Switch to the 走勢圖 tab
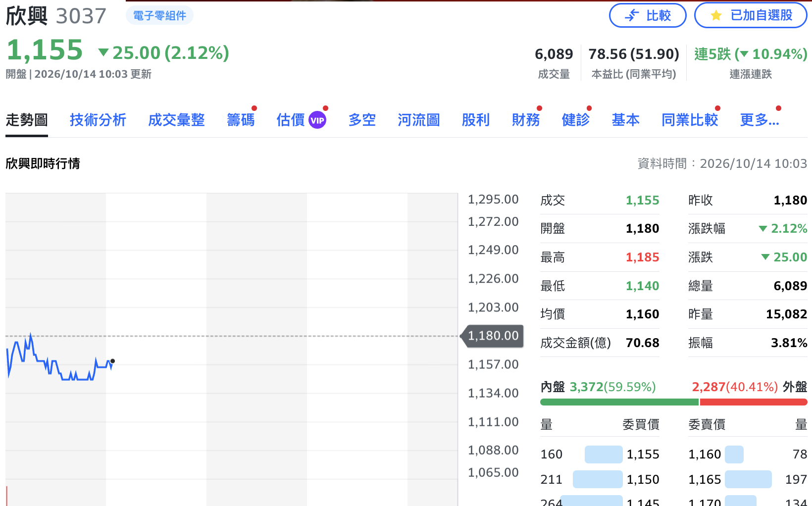 (27, 120)
